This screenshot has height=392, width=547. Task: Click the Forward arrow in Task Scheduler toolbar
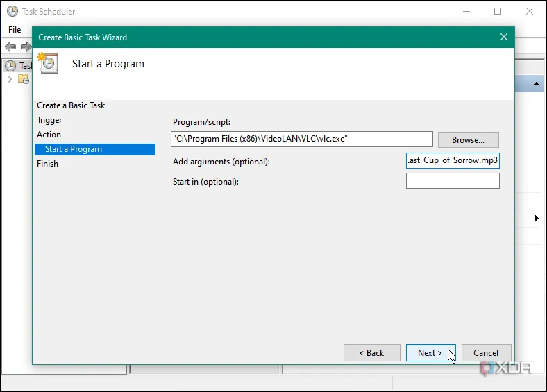[x=26, y=47]
